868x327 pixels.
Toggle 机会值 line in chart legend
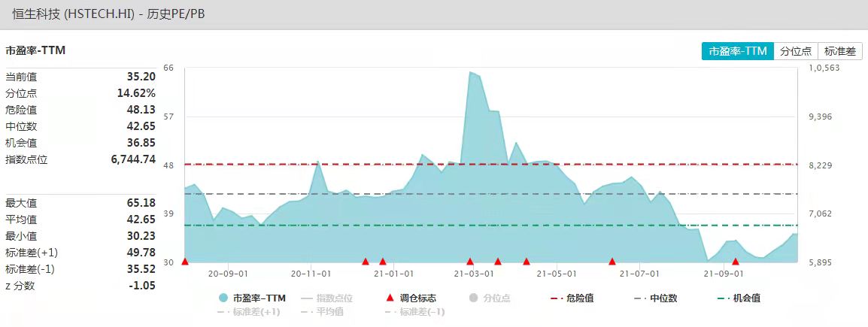coord(739,298)
